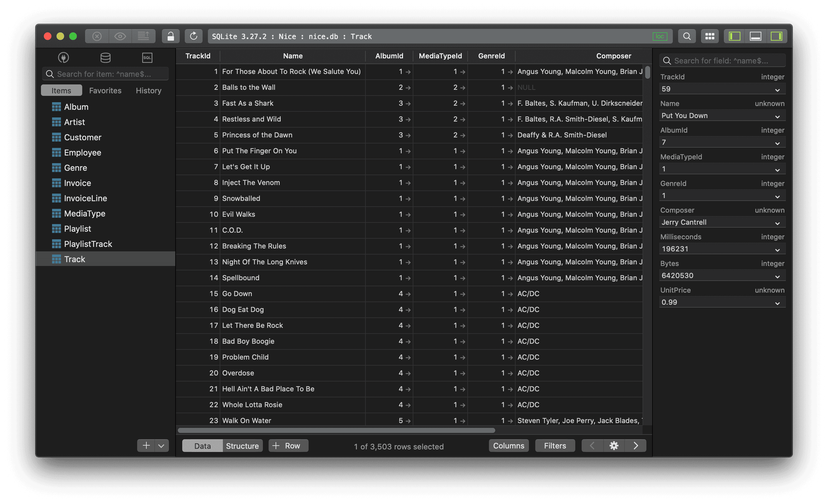
Task: Click the green loc environment tag
Action: (x=660, y=36)
